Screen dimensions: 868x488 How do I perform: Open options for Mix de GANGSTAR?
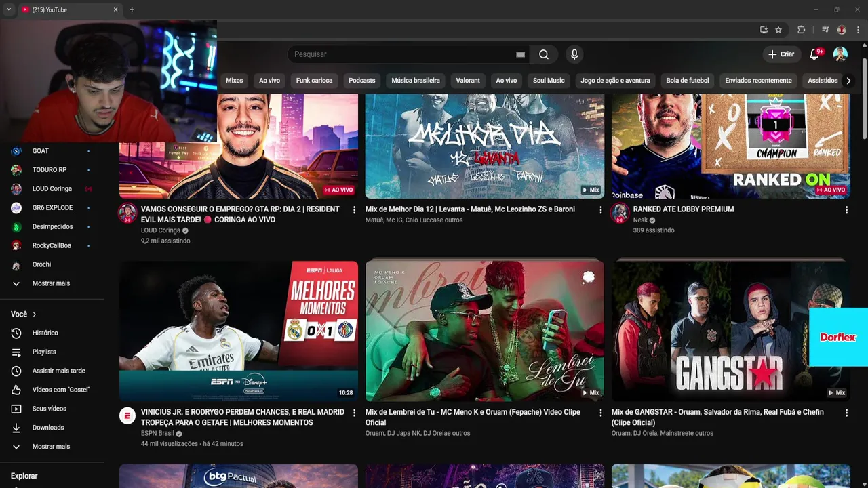pos(846,413)
